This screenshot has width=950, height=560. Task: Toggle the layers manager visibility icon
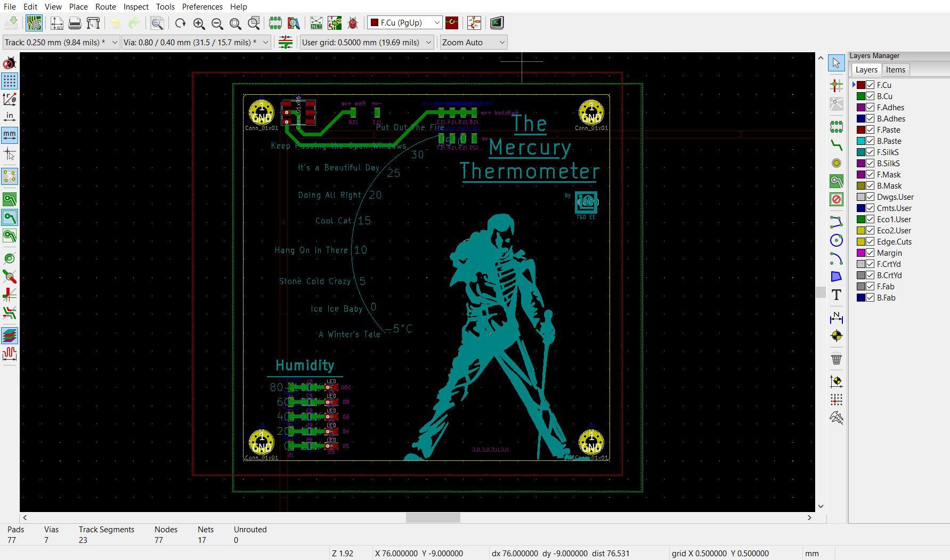point(10,336)
